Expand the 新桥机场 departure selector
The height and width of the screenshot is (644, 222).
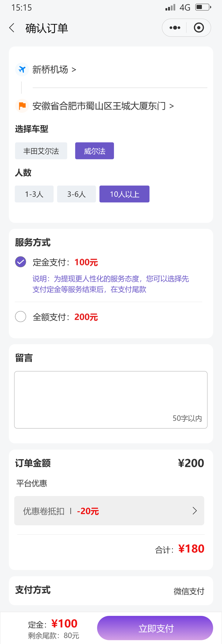[54, 70]
